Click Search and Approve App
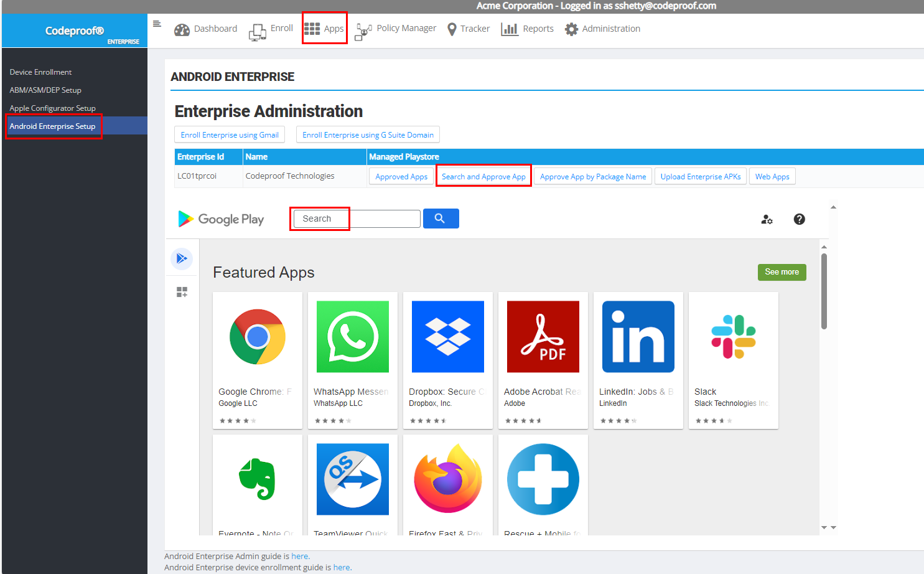Viewport: 924px width, 574px height. pyautogui.click(x=483, y=177)
